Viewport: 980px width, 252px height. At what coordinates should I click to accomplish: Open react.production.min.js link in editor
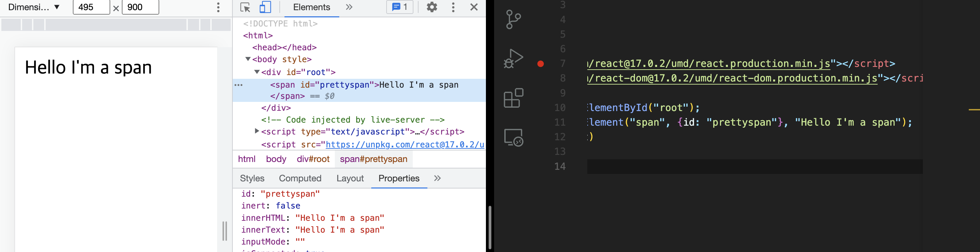(709, 64)
